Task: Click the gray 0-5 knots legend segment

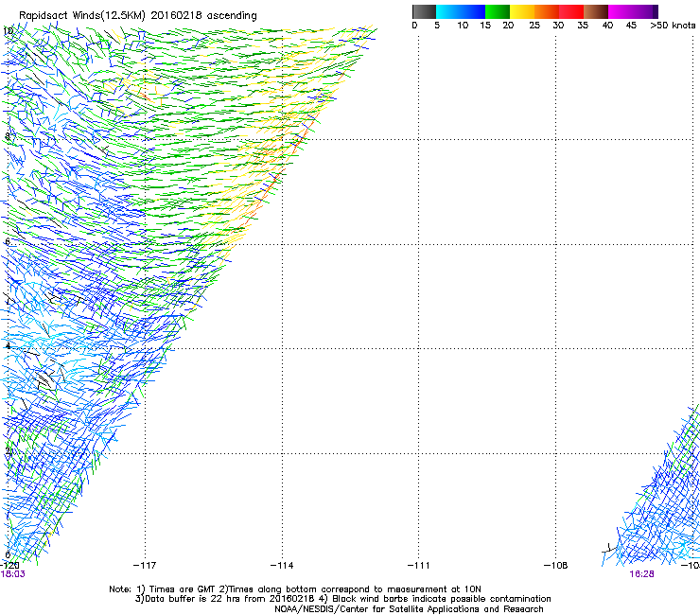Action: (x=424, y=11)
